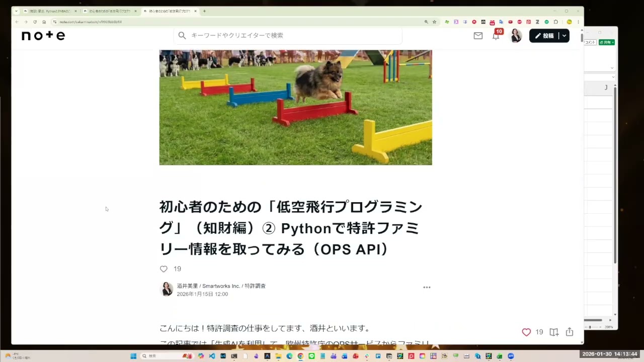
Task: Open note messages envelope icon
Action: click(x=478, y=36)
